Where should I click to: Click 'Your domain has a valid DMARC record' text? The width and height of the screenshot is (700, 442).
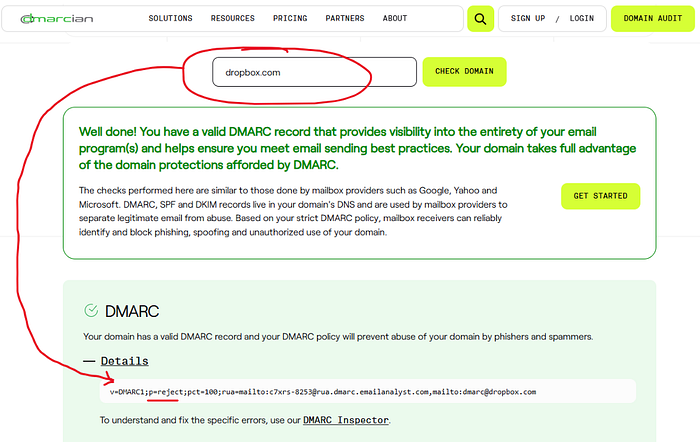coord(338,337)
